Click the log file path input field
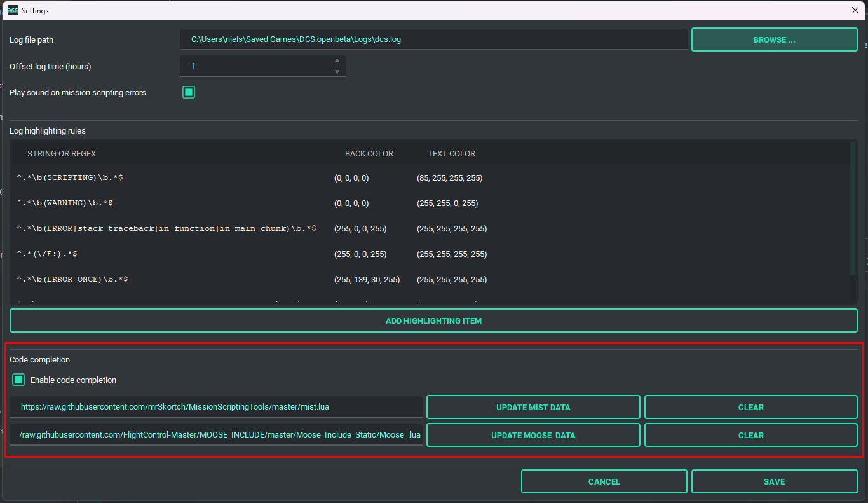Image resolution: width=868 pixels, height=503 pixels. (433, 39)
